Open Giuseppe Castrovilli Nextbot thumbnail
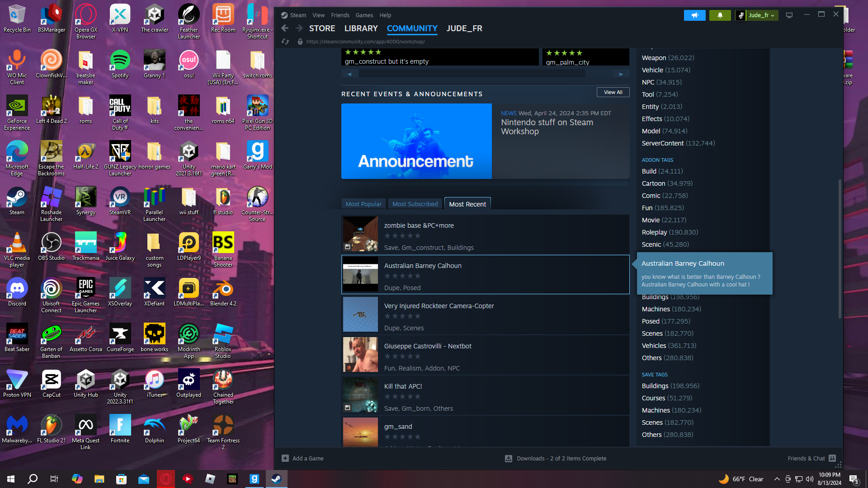868x488 pixels. pos(360,355)
